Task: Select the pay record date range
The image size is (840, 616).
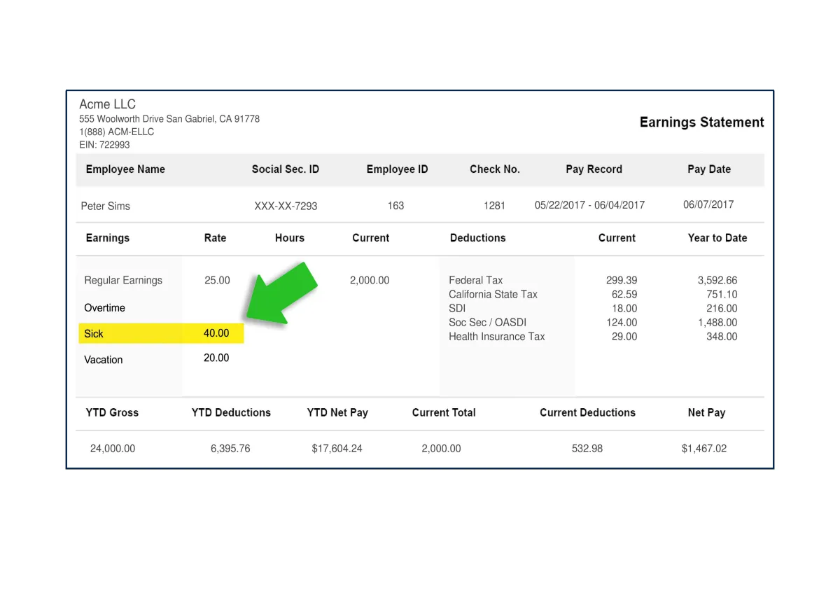Action: [x=589, y=205]
